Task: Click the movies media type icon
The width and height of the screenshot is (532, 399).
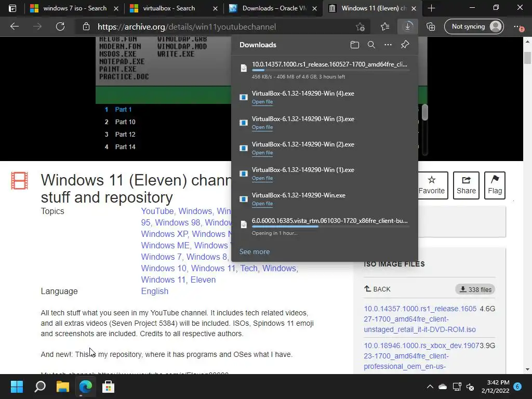Action: pyautogui.click(x=19, y=180)
